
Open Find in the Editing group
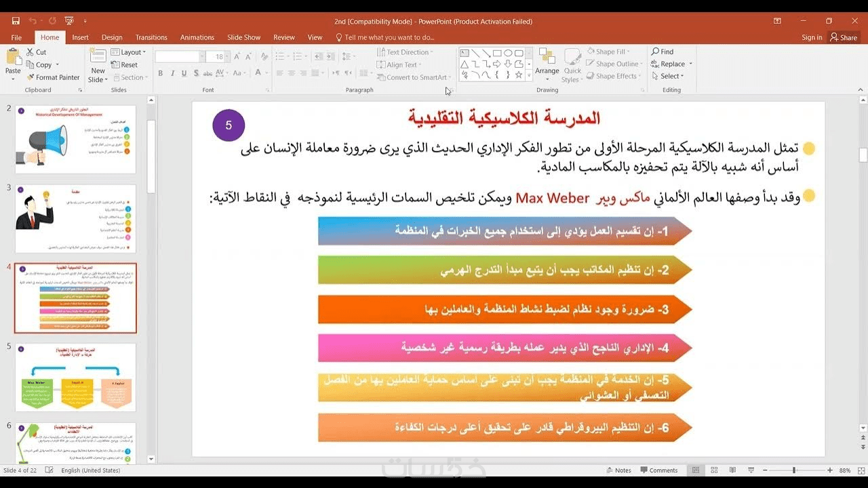[x=662, y=52]
